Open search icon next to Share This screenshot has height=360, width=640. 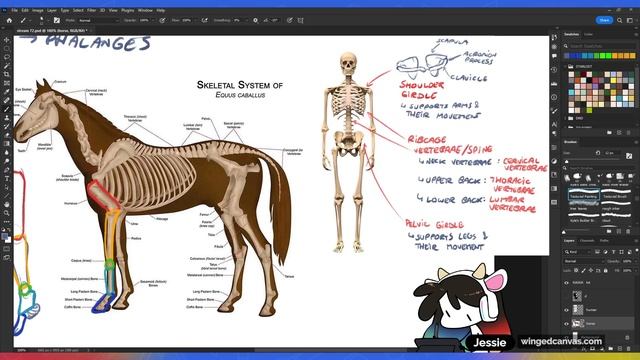click(x=620, y=20)
